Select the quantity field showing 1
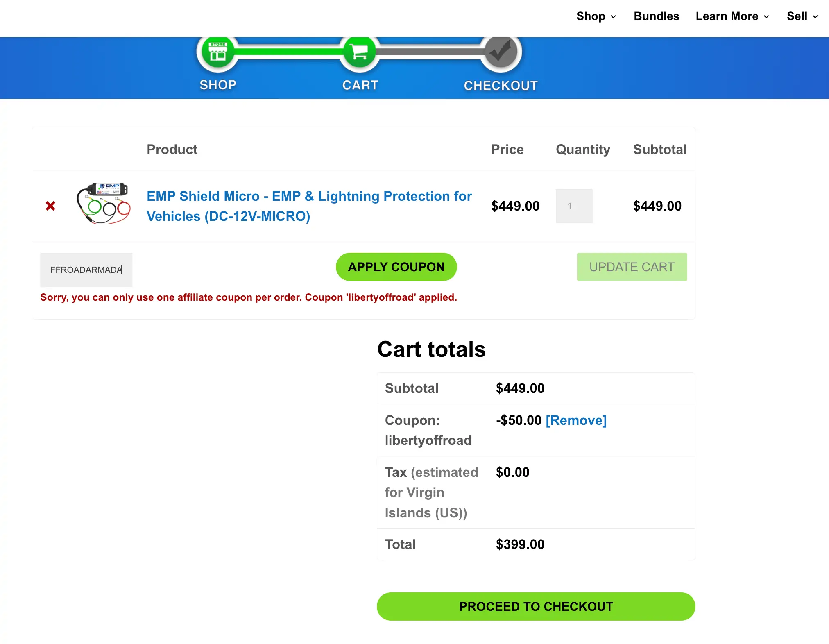The width and height of the screenshot is (829, 644). pyautogui.click(x=573, y=206)
